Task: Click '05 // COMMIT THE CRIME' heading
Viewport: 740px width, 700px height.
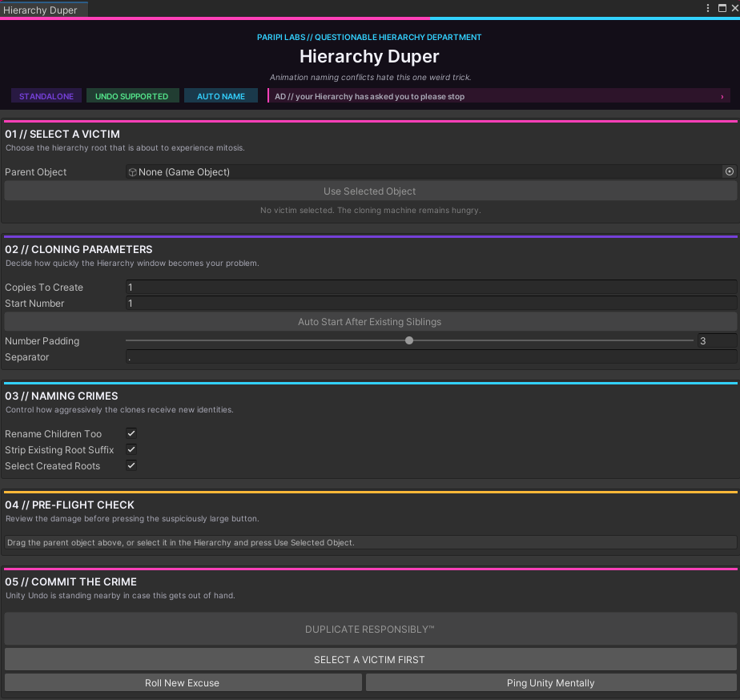Action: coord(70,582)
